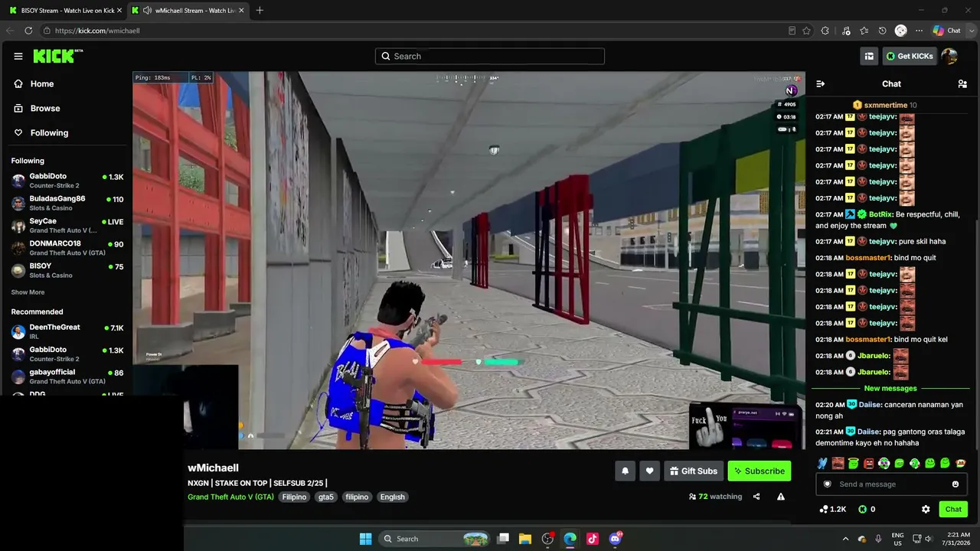Insert the mustache face quick emote
The width and height of the screenshot is (980, 551).
click(x=838, y=464)
